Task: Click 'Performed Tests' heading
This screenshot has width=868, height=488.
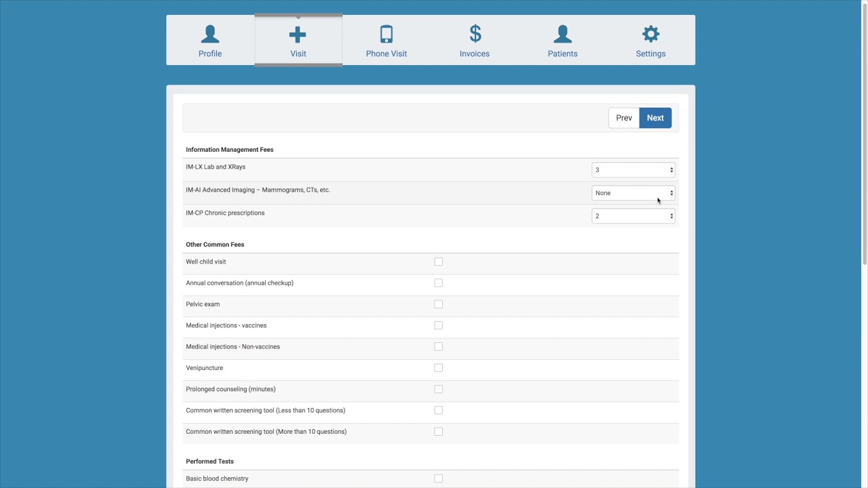Action: click(x=210, y=462)
